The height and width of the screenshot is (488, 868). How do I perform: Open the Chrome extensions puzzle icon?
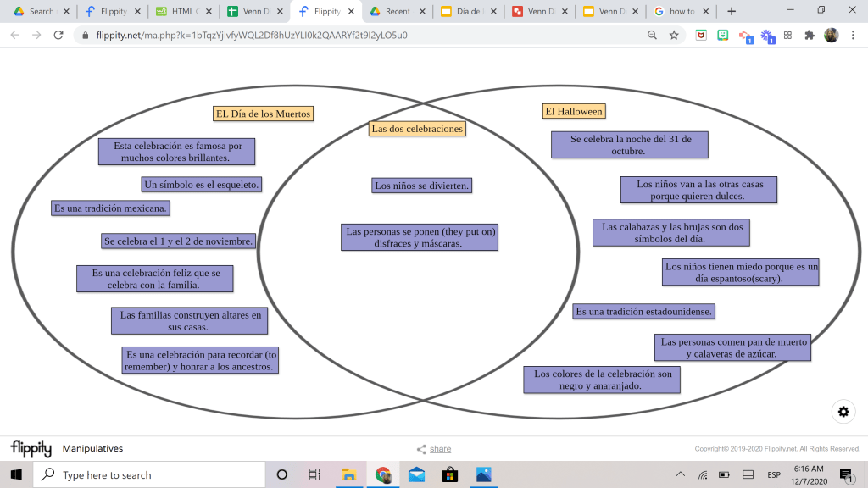pos(810,36)
